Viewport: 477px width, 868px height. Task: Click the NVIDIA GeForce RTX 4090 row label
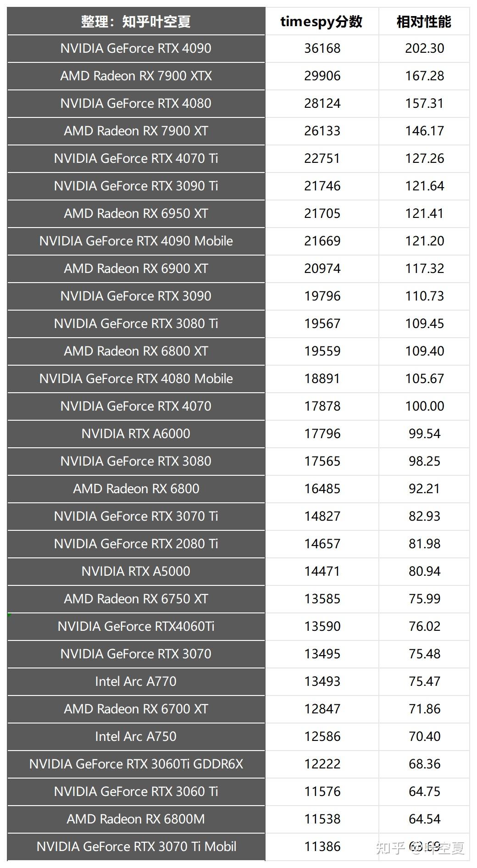pyautogui.click(x=136, y=48)
